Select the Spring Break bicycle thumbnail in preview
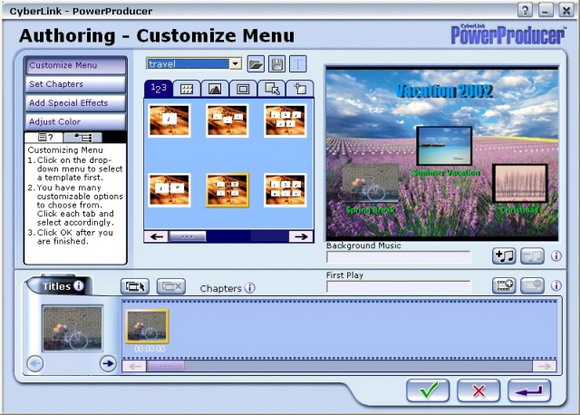 click(x=370, y=183)
